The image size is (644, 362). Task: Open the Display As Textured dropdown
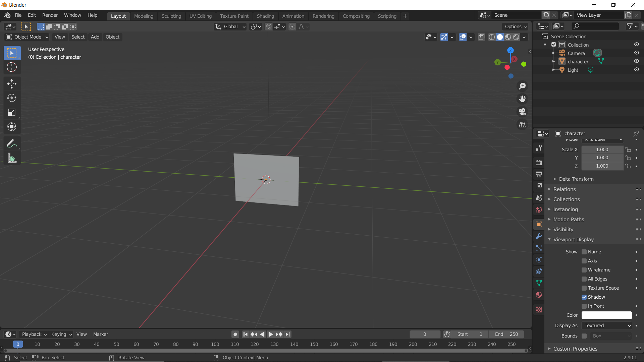point(607,325)
